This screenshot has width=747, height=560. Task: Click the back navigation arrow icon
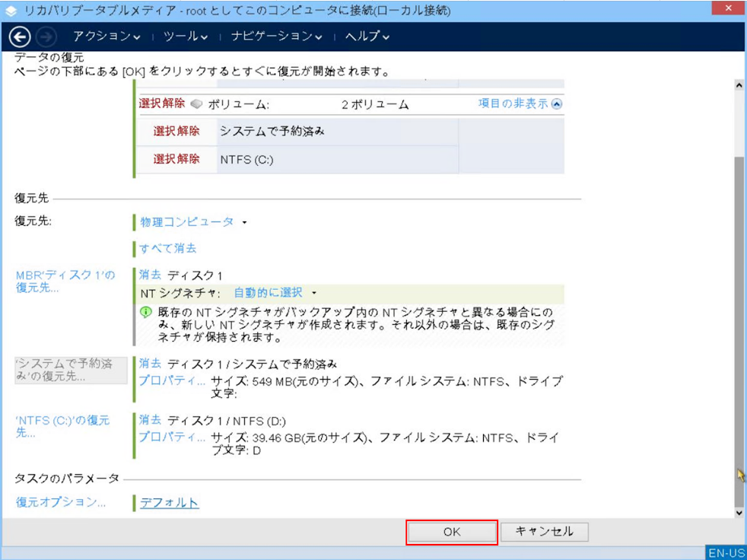(x=20, y=37)
